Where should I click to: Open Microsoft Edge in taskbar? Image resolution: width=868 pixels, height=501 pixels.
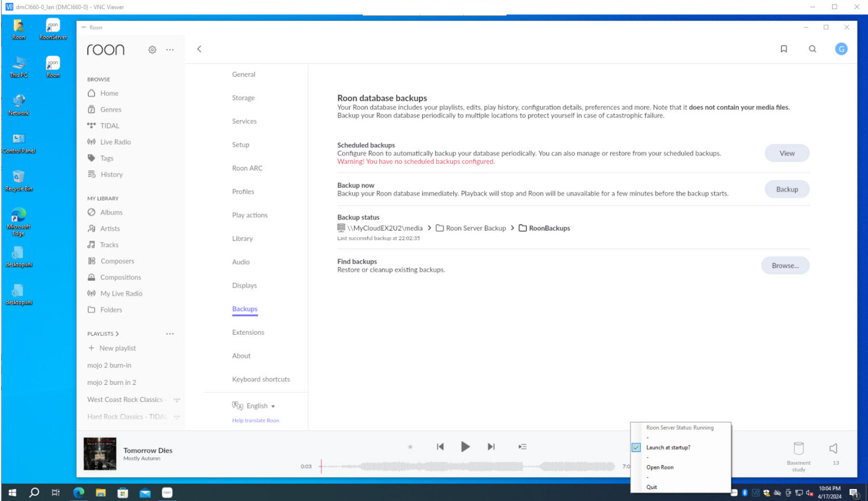pyautogui.click(x=79, y=492)
